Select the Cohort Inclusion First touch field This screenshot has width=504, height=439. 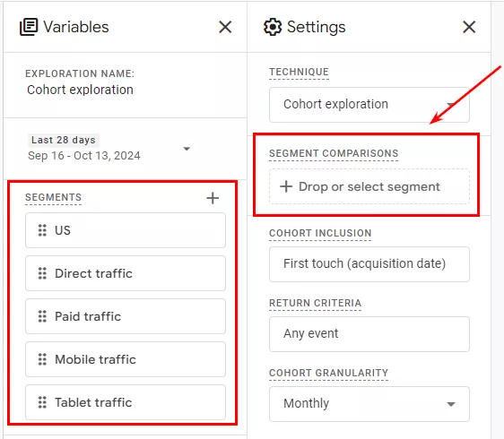coord(369,264)
